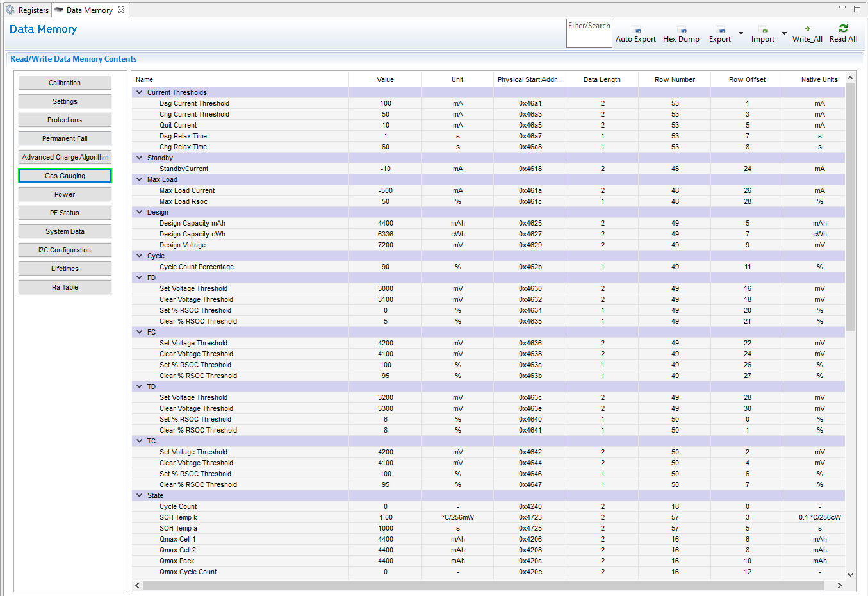The image size is (868, 596).
Task: Switch to the Registers tab
Action: (x=33, y=10)
